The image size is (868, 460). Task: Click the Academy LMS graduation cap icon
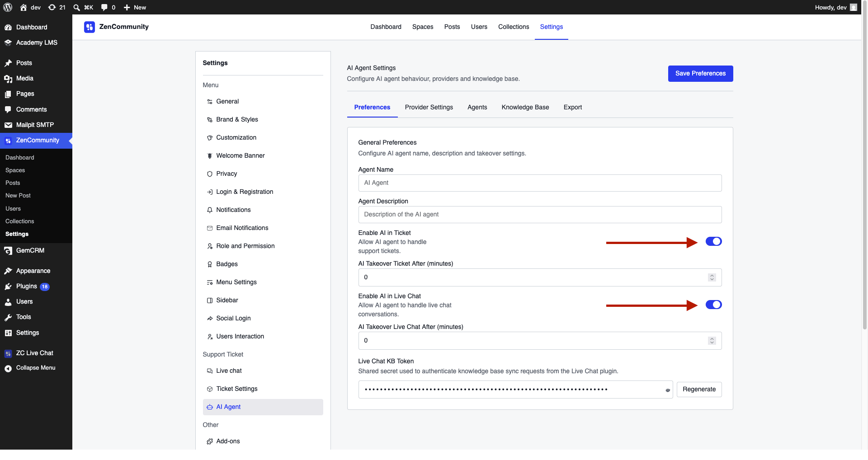tap(8, 42)
